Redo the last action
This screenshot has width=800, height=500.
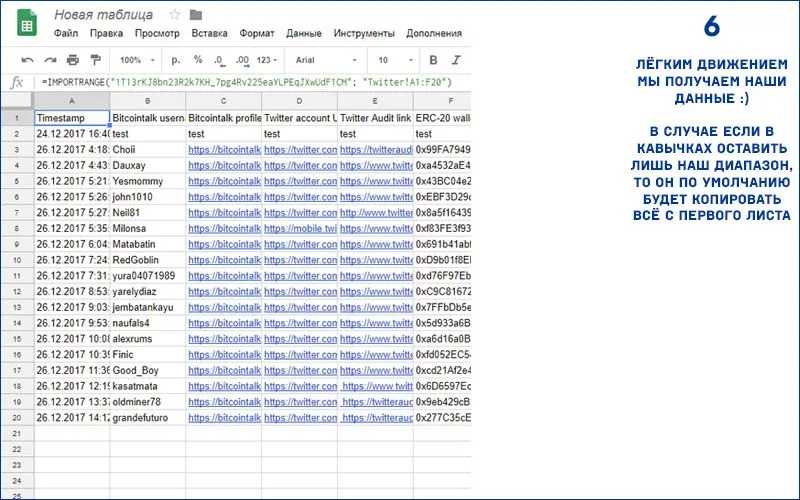click(x=50, y=60)
